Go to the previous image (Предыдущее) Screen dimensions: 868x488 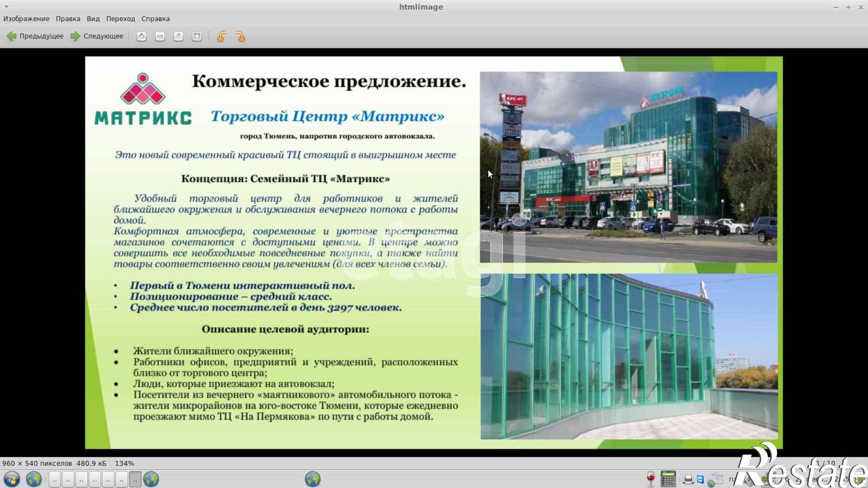point(35,36)
